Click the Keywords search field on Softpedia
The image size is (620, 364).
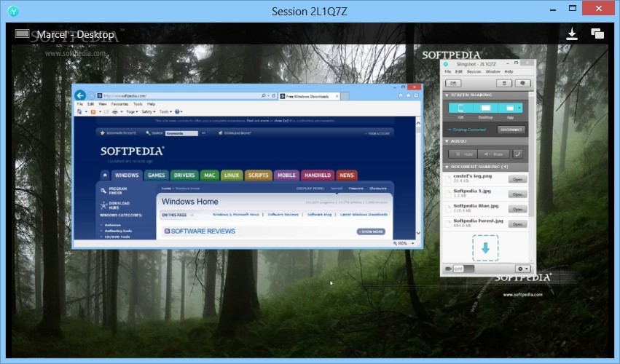point(181,133)
